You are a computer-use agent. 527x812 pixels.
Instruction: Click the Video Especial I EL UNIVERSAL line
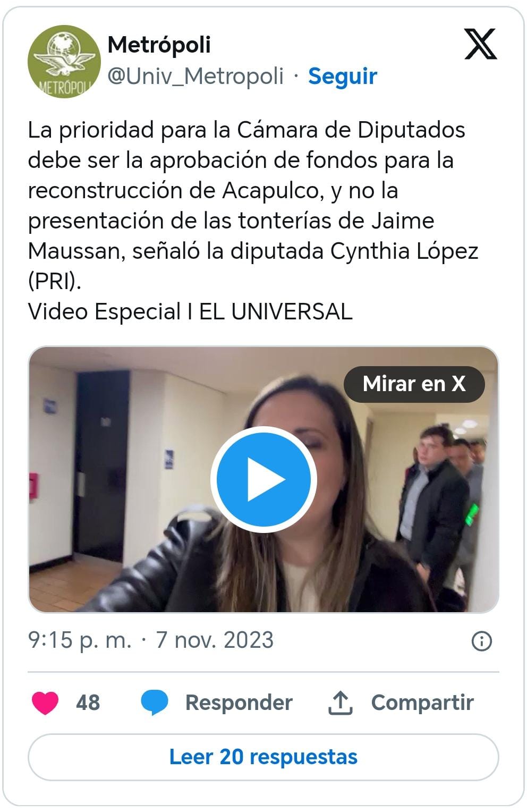190,311
